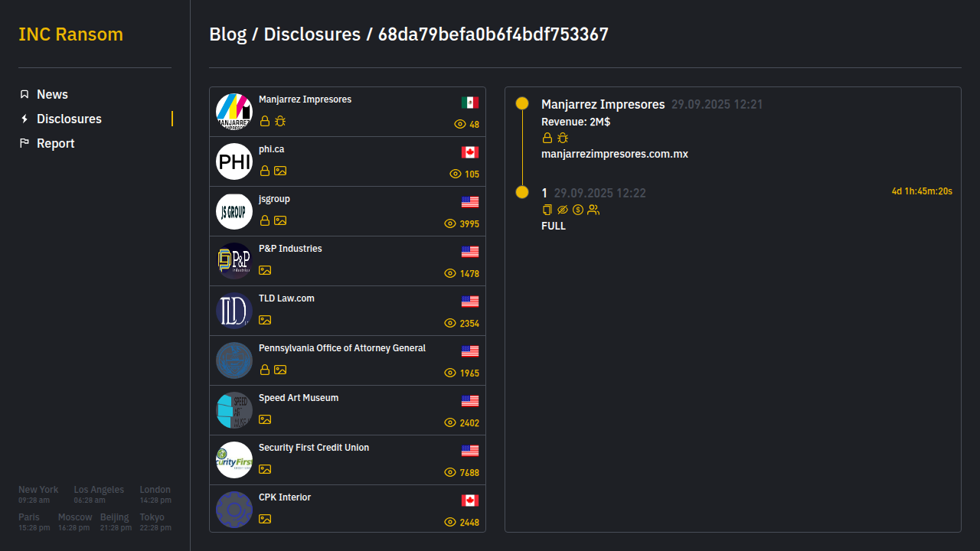
Task: Click the eye views icon on TLD Law.com
Action: [450, 323]
